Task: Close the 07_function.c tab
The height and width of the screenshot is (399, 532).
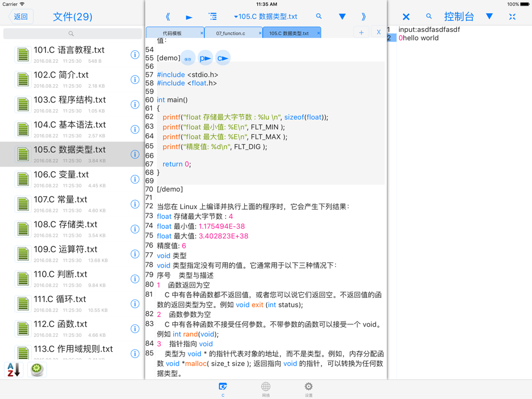Action: [x=260, y=33]
